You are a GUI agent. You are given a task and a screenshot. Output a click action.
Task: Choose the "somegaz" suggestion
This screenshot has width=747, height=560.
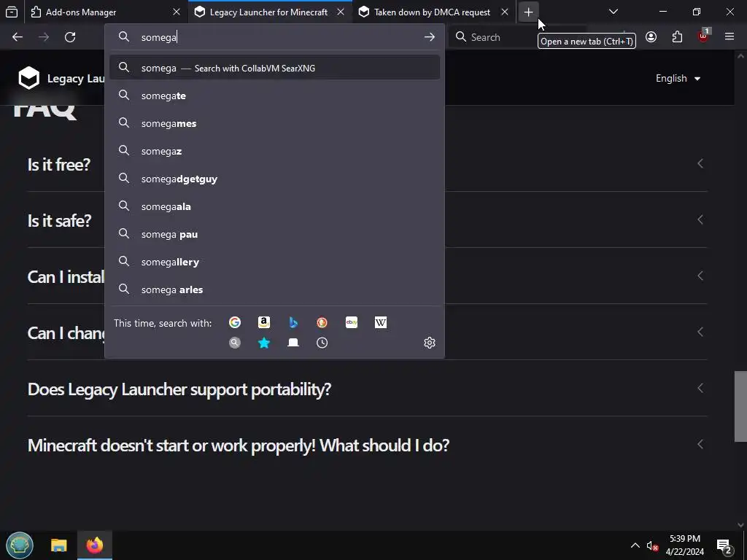click(274, 151)
